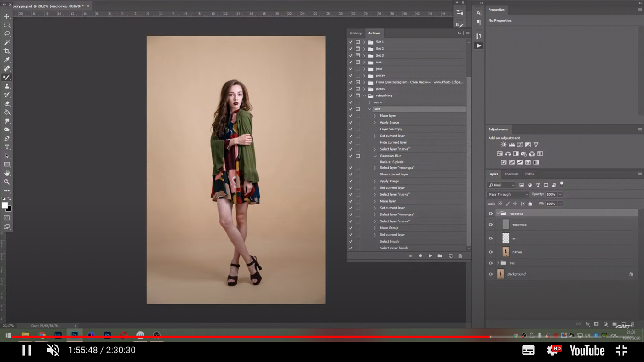Expand the Set 2 action folder
The image size is (644, 362).
coord(364,49)
